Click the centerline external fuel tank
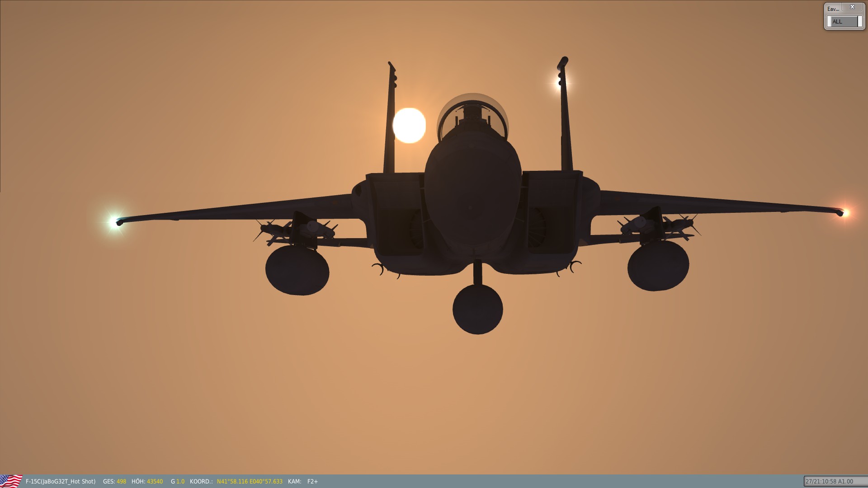 (x=478, y=310)
